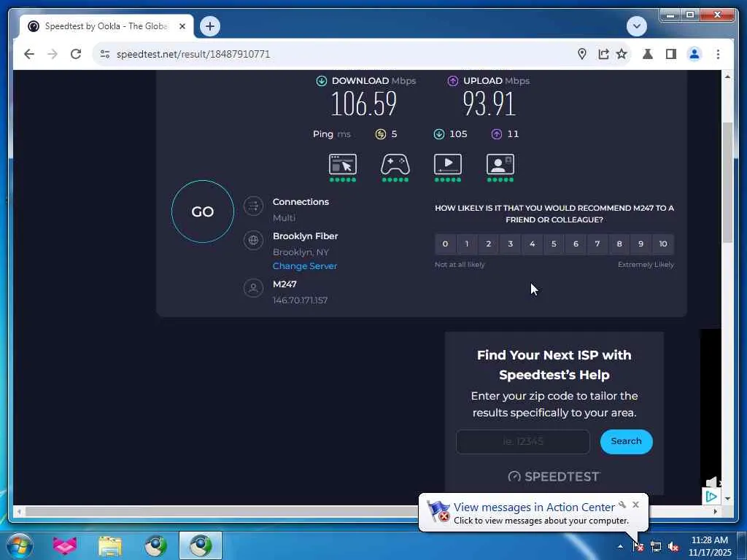Rate recommendation as 1
This screenshot has height=560, width=747.
[x=467, y=244]
